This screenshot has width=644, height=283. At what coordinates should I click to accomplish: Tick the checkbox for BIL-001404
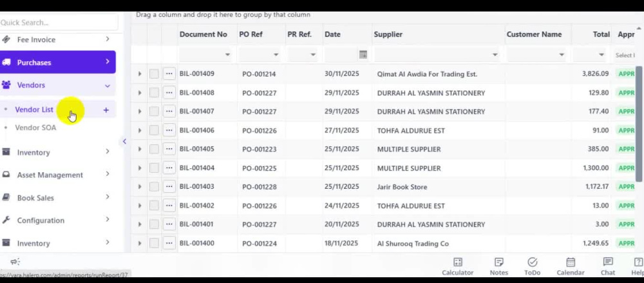click(154, 168)
